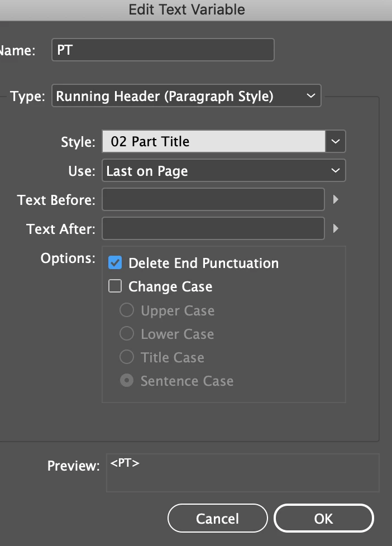Select the Sentence Case radio button
This screenshot has width=392, height=546.
pos(127,381)
